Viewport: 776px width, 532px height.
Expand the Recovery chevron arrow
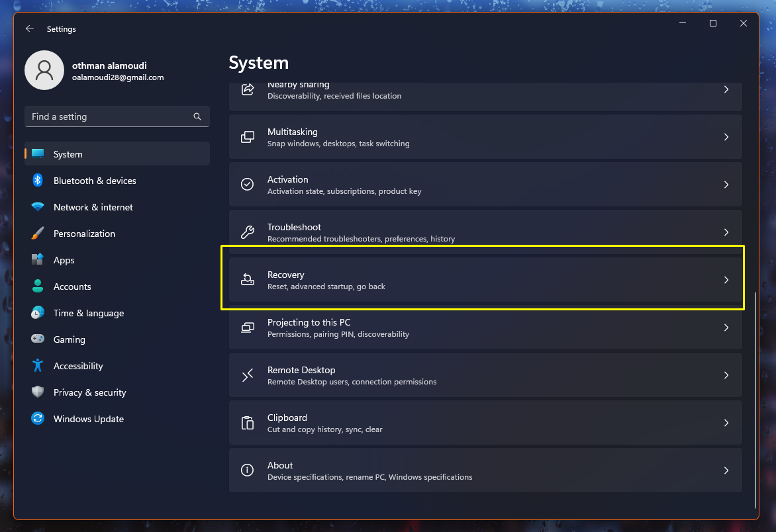(x=726, y=280)
